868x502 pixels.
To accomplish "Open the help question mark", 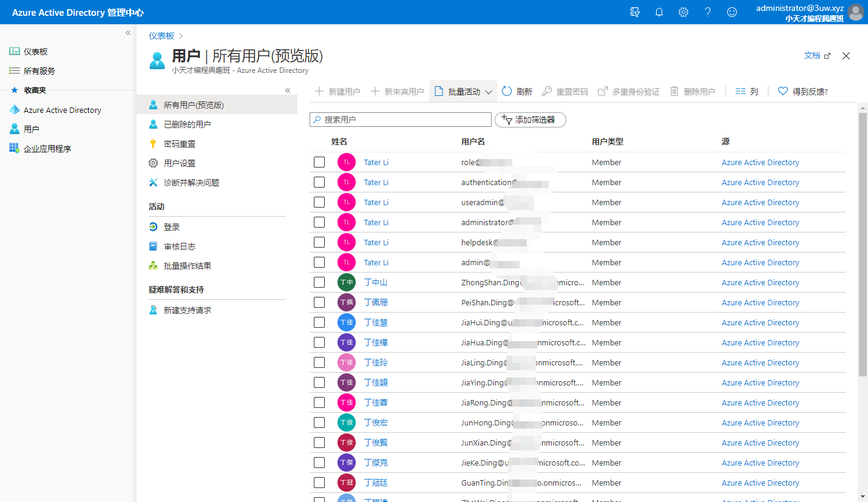I will click(708, 12).
